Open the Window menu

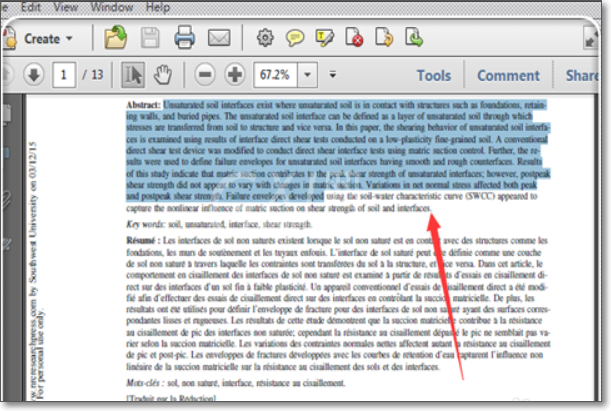pos(112,7)
